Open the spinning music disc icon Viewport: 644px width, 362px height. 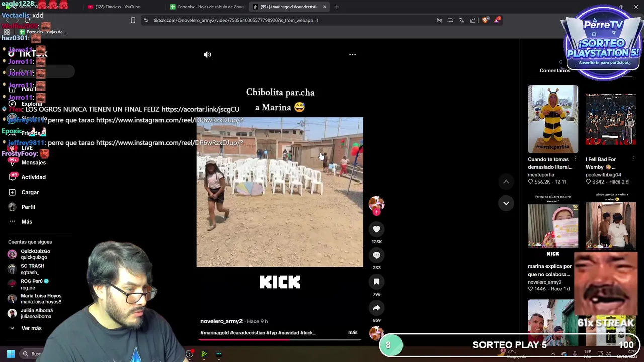[x=376, y=333]
